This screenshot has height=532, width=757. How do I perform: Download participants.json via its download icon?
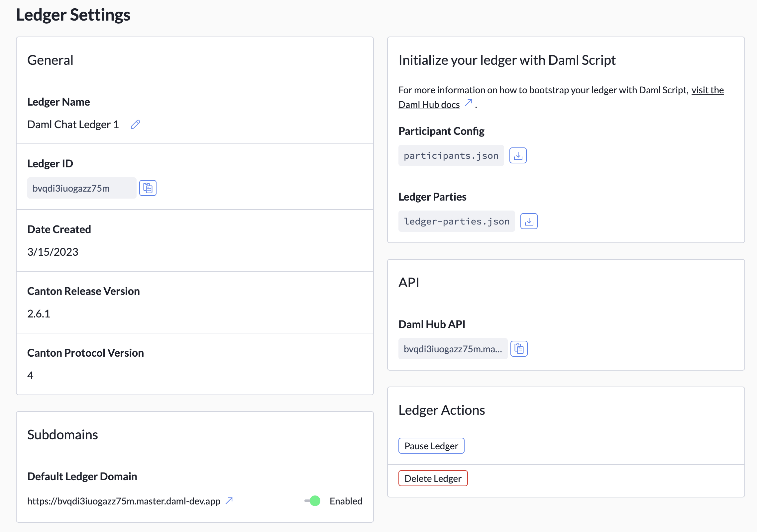[x=518, y=155]
